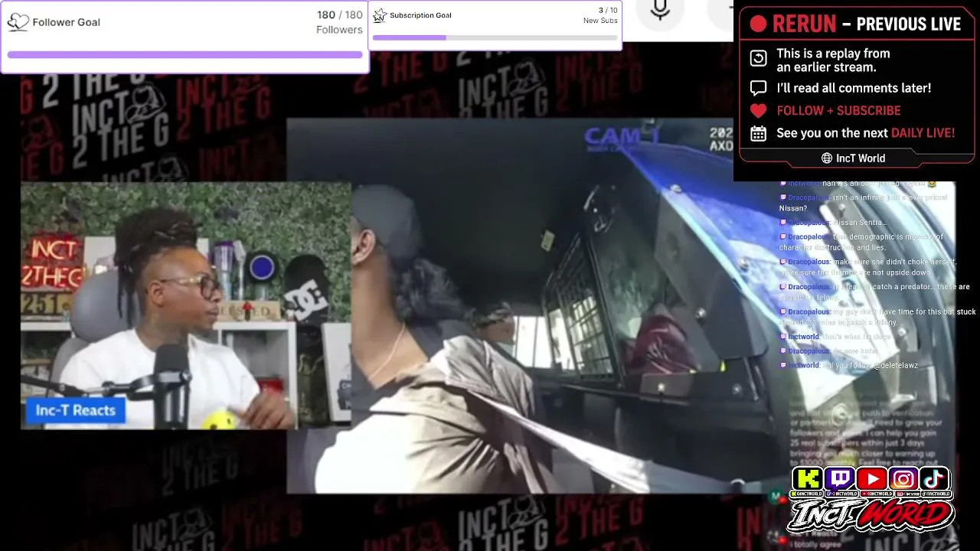Click the 'Followers' label under the count
The image size is (980, 551).
(339, 30)
